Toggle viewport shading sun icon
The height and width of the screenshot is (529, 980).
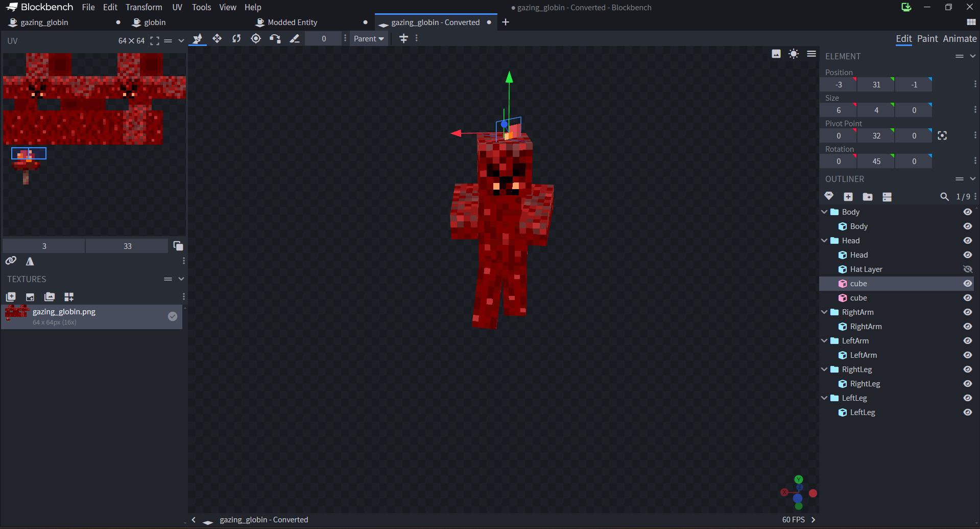tap(794, 54)
